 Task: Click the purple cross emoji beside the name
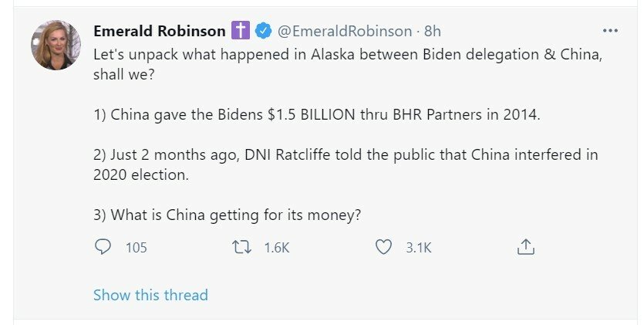[240, 32]
